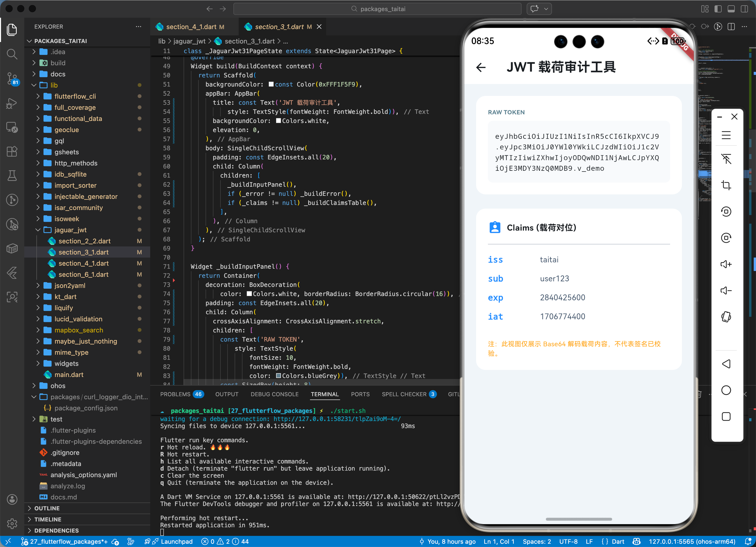756x547 pixels.
Task: Toggle the bottom panel layout button
Action: coord(731,9)
